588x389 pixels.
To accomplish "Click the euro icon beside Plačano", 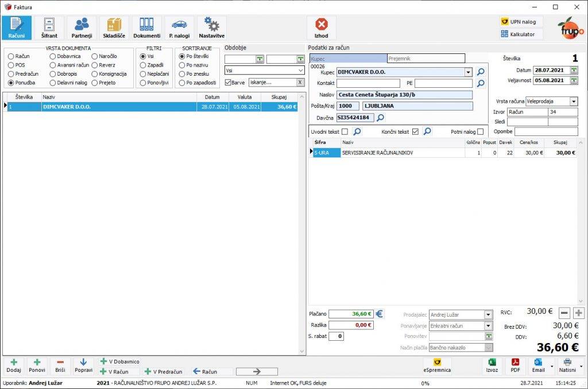I will click(380, 314).
